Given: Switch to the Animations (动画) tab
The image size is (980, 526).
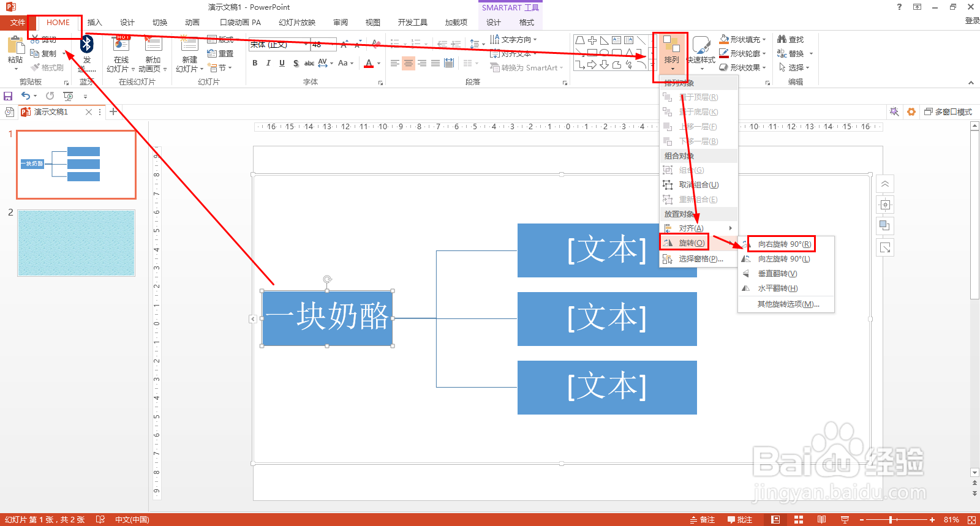Looking at the screenshot, I should coord(192,23).
